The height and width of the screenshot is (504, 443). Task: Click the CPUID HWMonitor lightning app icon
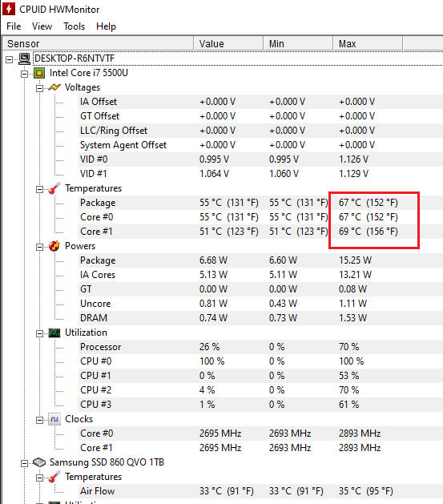pos(8,9)
